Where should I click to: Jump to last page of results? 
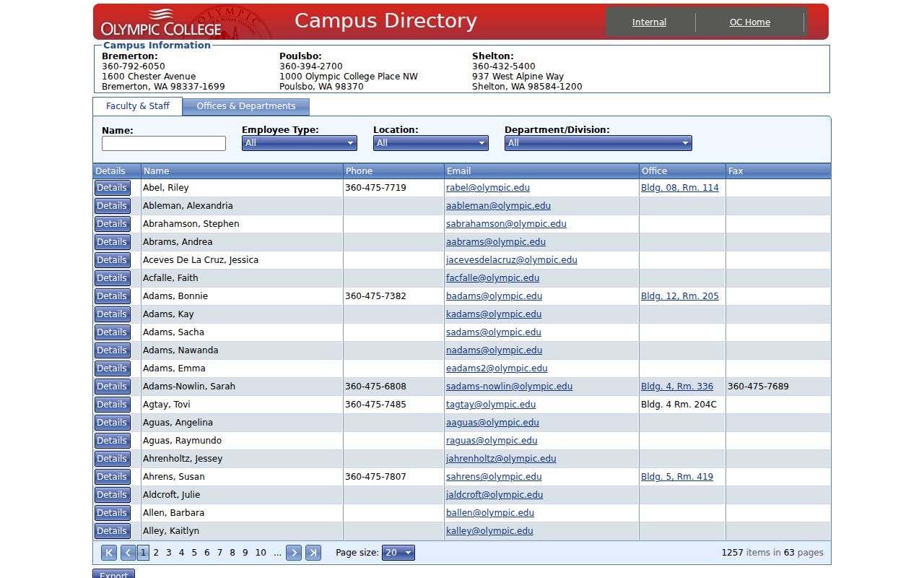313,553
